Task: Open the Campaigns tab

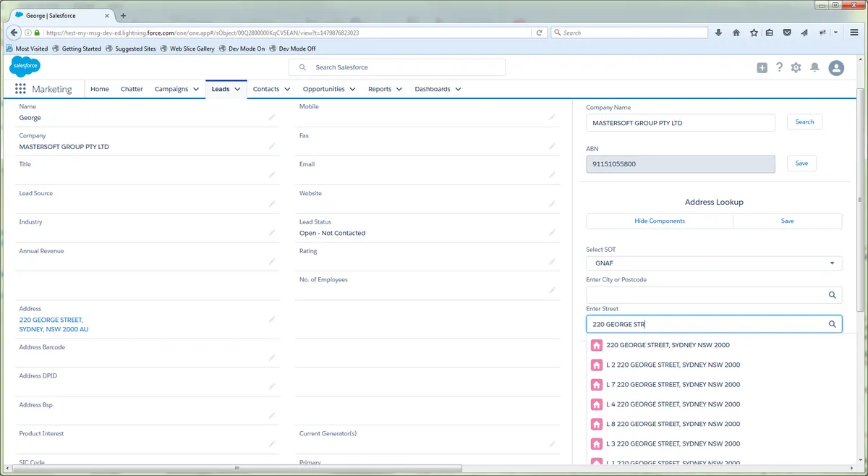Action: click(171, 89)
